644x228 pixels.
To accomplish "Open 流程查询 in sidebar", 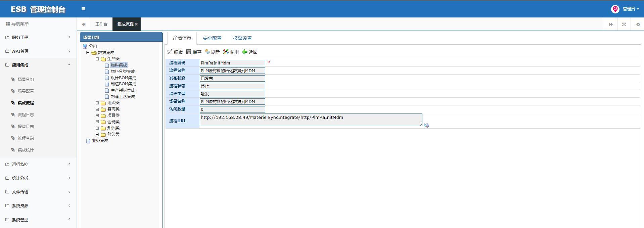I will pos(26,138).
